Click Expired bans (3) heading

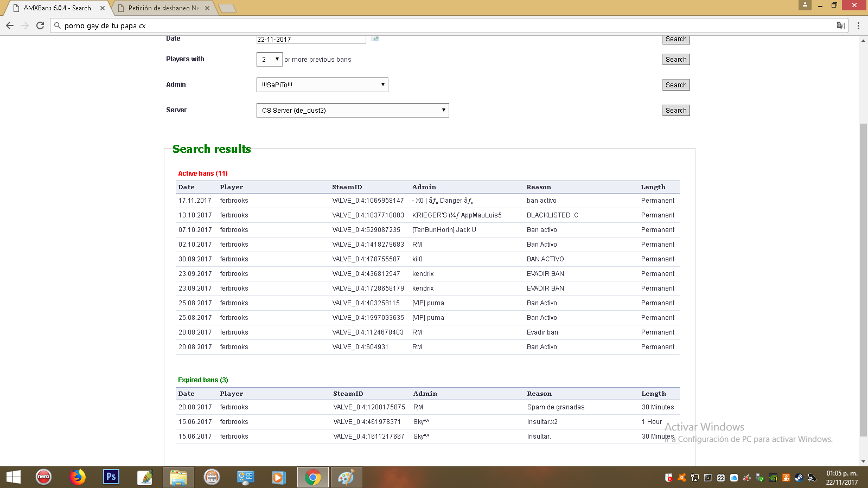[x=203, y=380]
